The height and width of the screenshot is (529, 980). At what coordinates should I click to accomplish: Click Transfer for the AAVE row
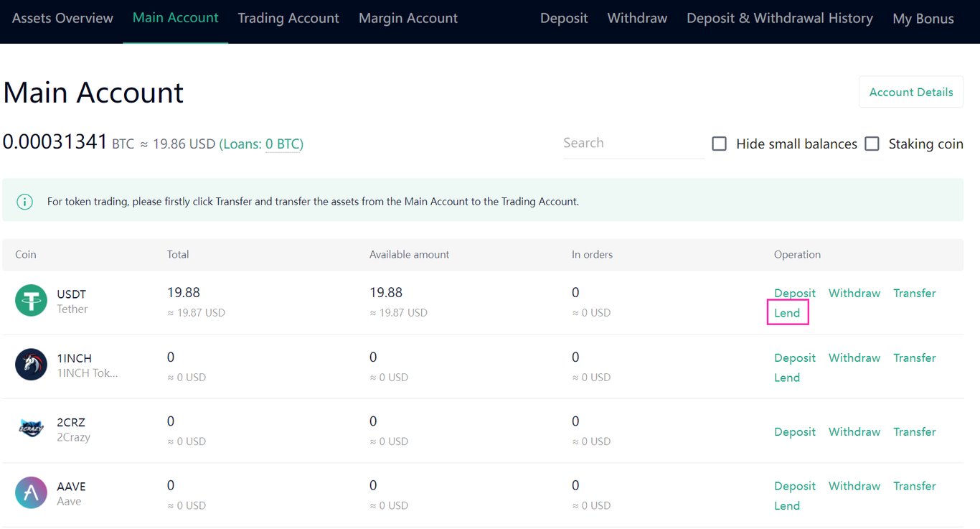coord(914,486)
